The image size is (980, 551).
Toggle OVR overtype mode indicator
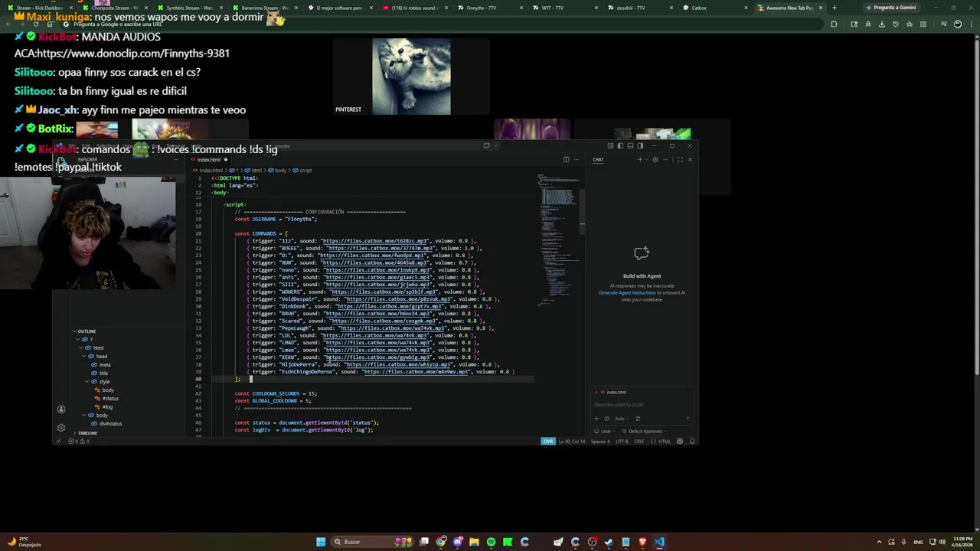click(548, 441)
